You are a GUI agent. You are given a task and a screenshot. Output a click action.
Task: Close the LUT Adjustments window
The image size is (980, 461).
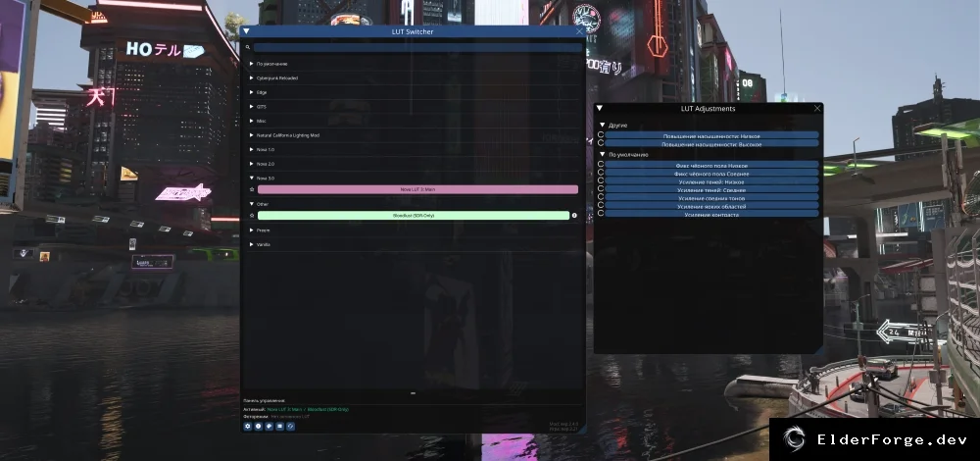(817, 108)
